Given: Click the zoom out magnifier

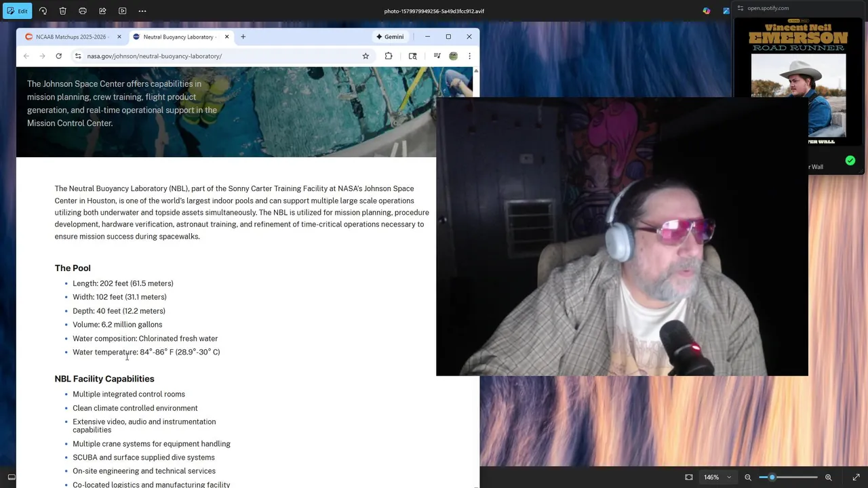Looking at the screenshot, I should click(x=748, y=477).
